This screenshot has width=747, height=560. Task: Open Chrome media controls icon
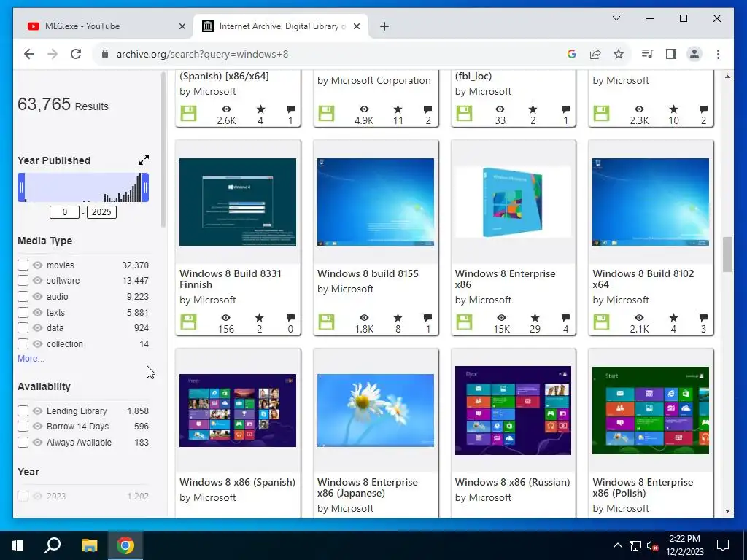point(647,54)
